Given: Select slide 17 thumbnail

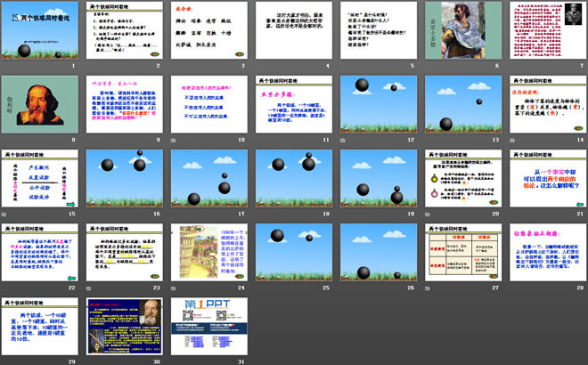Looking at the screenshot, I should click(x=209, y=178).
